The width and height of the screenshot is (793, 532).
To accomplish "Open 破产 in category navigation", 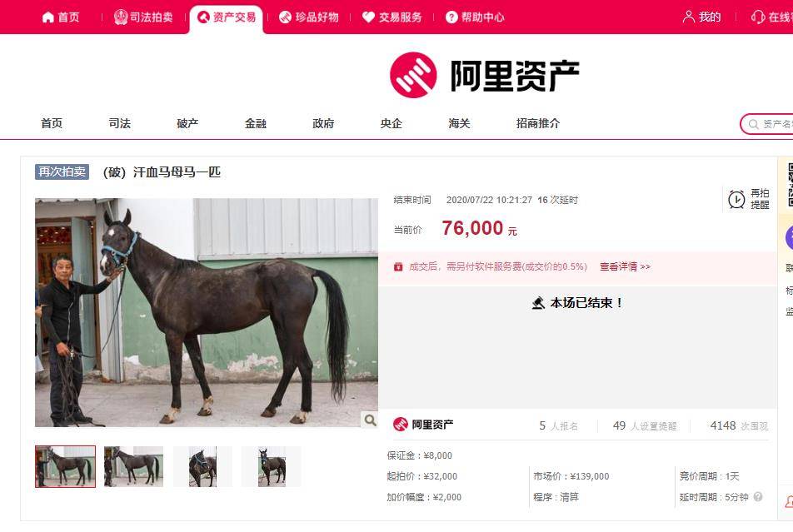I will pos(187,123).
